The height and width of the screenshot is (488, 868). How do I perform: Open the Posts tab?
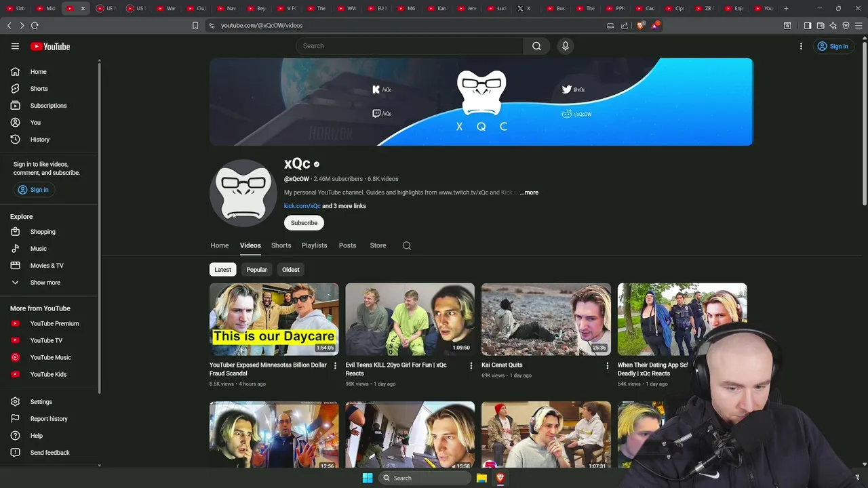347,245
